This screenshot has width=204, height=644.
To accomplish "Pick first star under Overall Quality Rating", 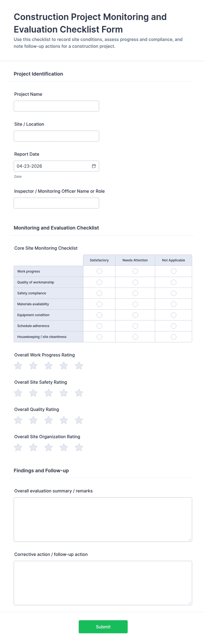I will [18, 420].
